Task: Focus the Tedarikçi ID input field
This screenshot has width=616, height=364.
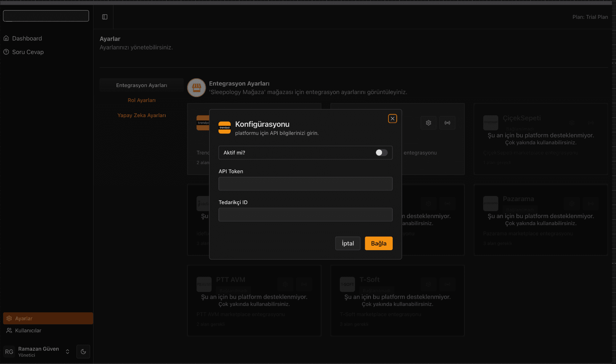Action: tap(305, 215)
